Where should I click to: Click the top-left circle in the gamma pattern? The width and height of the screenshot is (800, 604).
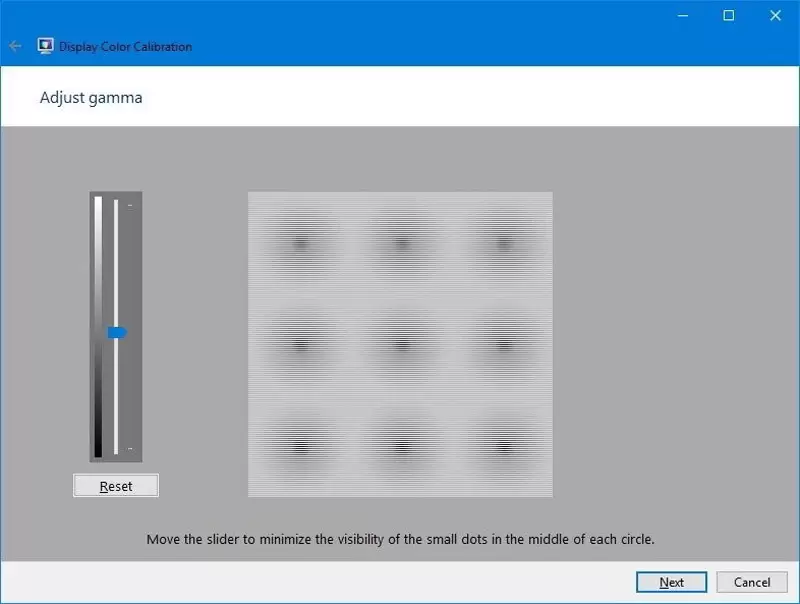point(300,243)
